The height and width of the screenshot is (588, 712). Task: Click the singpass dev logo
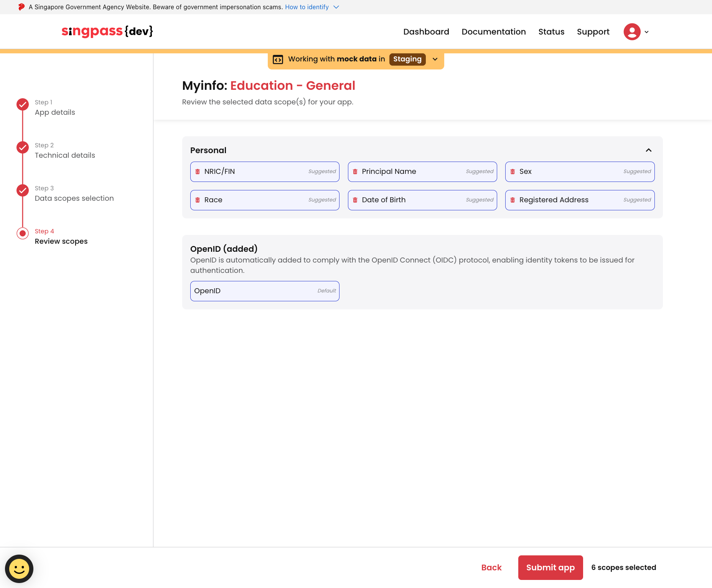(x=107, y=31)
